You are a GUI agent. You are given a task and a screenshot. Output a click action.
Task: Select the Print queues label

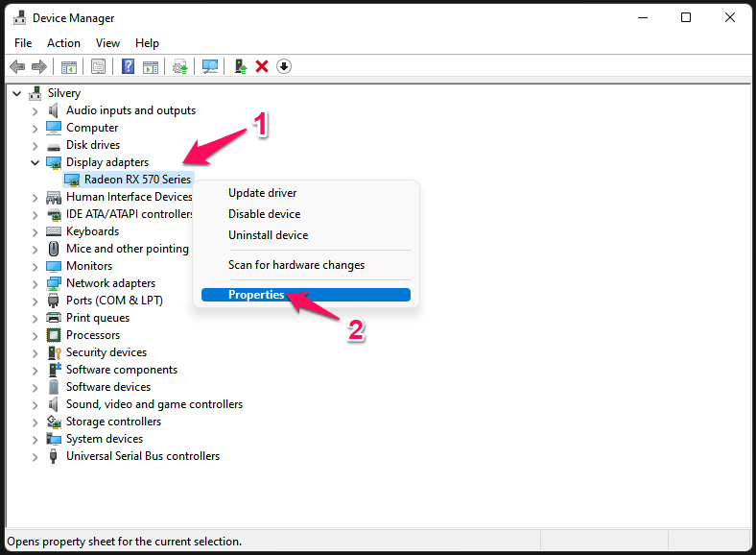(98, 318)
